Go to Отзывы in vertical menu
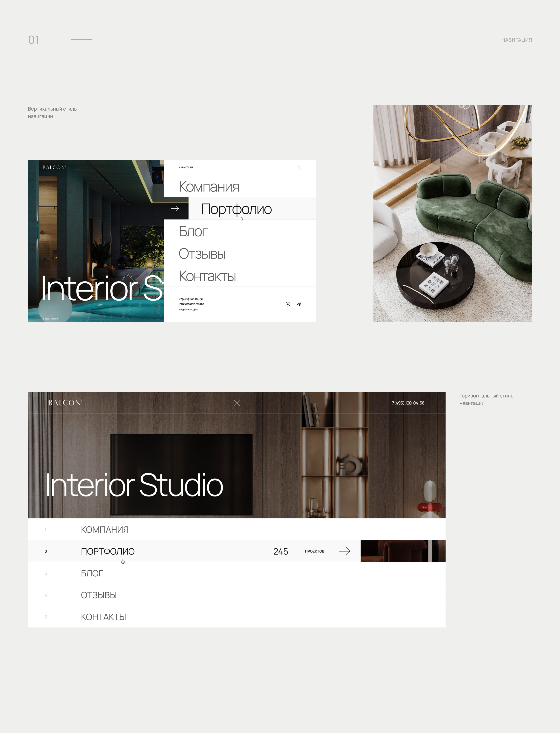 coord(202,253)
